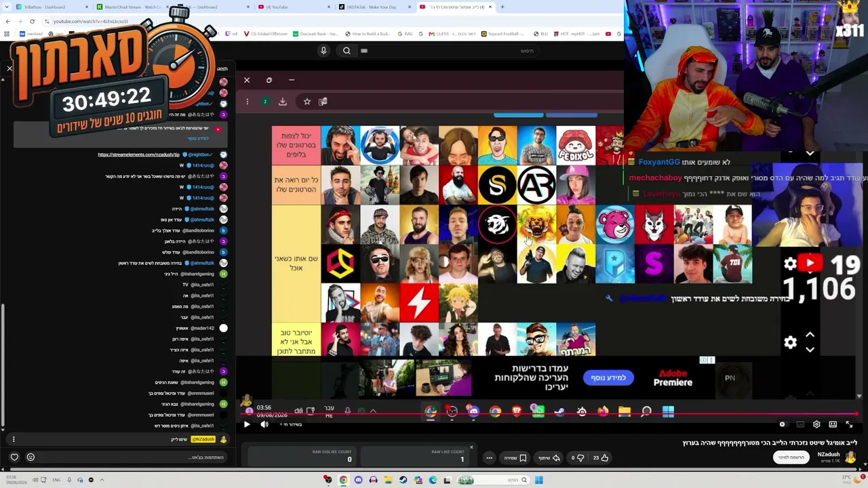Switch player to theater mode

(833, 424)
